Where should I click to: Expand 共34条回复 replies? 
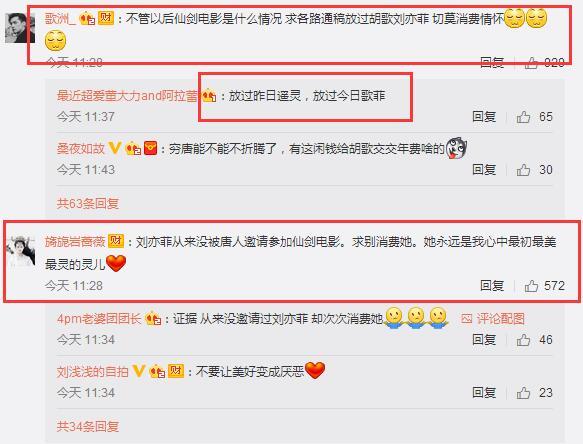click(88, 426)
